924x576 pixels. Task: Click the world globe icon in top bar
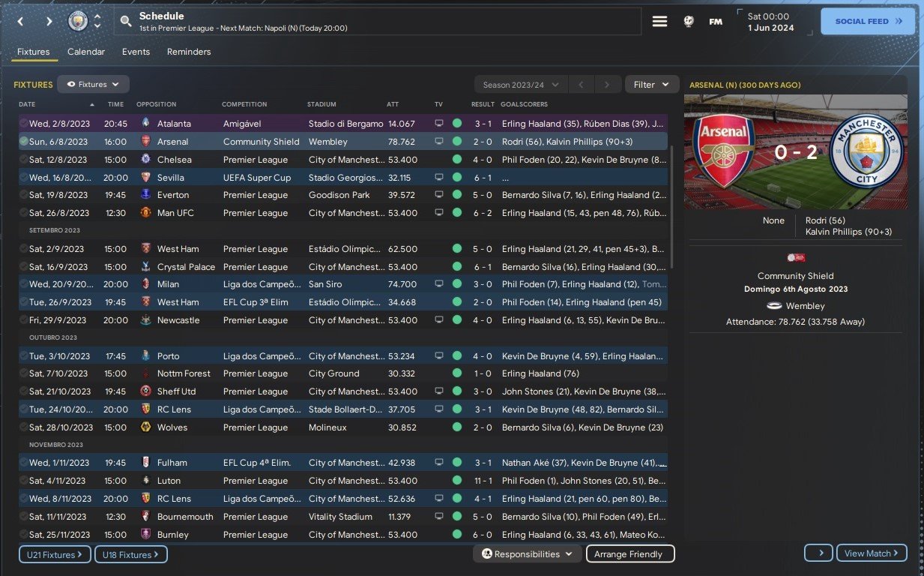(x=689, y=22)
